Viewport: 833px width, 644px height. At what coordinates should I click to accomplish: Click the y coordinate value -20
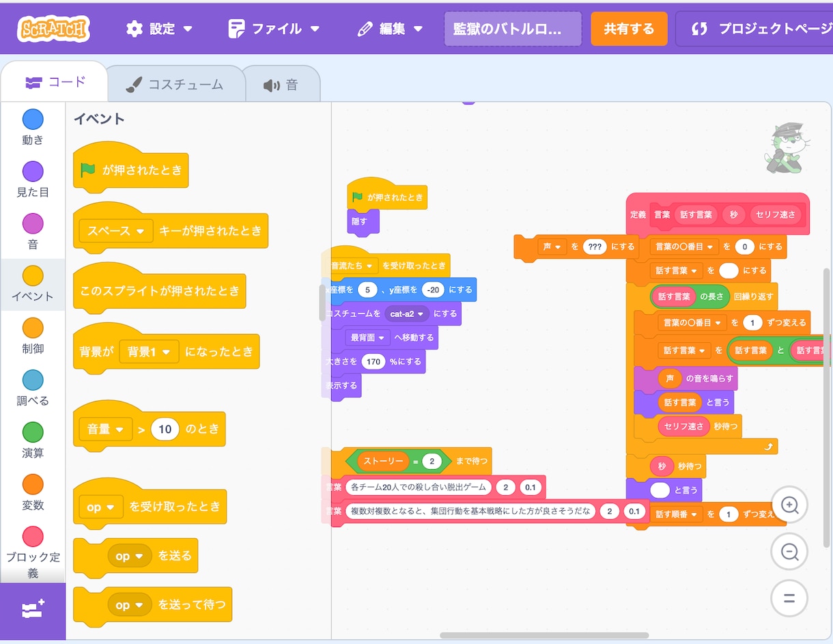point(433,290)
